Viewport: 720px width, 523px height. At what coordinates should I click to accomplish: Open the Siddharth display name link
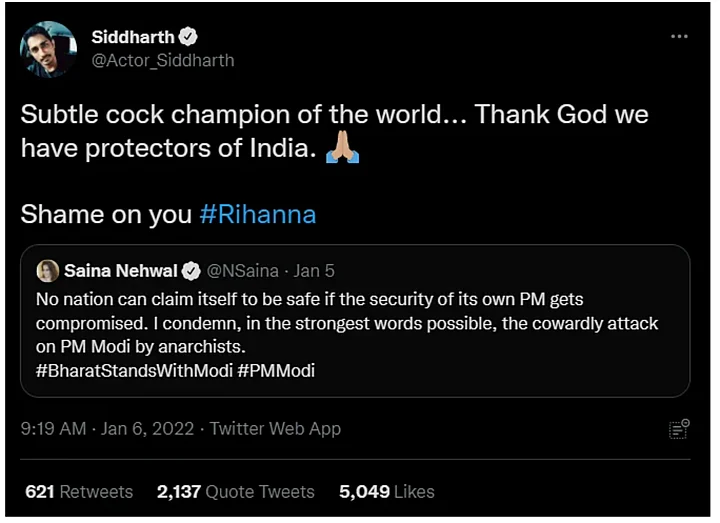[132, 37]
